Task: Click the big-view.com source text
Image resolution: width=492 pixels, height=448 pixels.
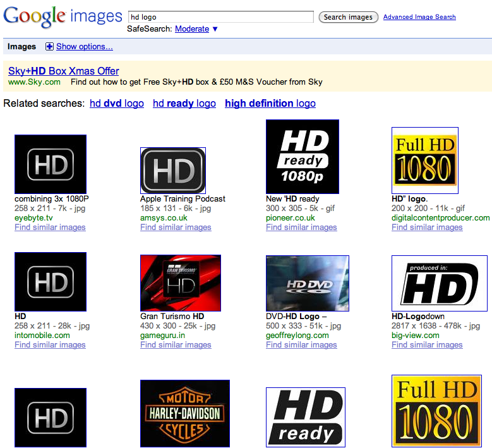Action: coord(416,336)
